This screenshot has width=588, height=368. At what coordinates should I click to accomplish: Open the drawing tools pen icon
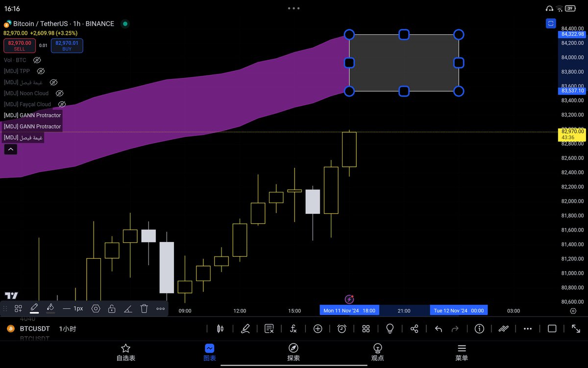(245, 329)
